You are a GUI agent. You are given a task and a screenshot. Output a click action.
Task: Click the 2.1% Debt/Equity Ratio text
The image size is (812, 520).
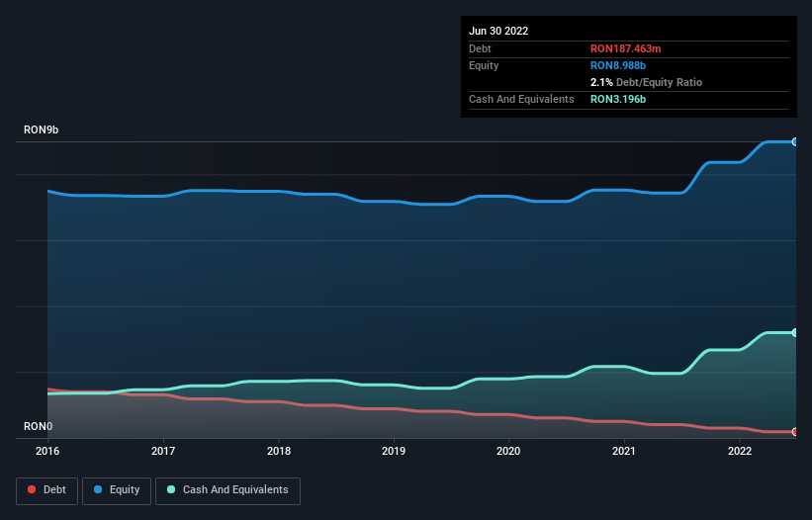pyautogui.click(x=646, y=82)
